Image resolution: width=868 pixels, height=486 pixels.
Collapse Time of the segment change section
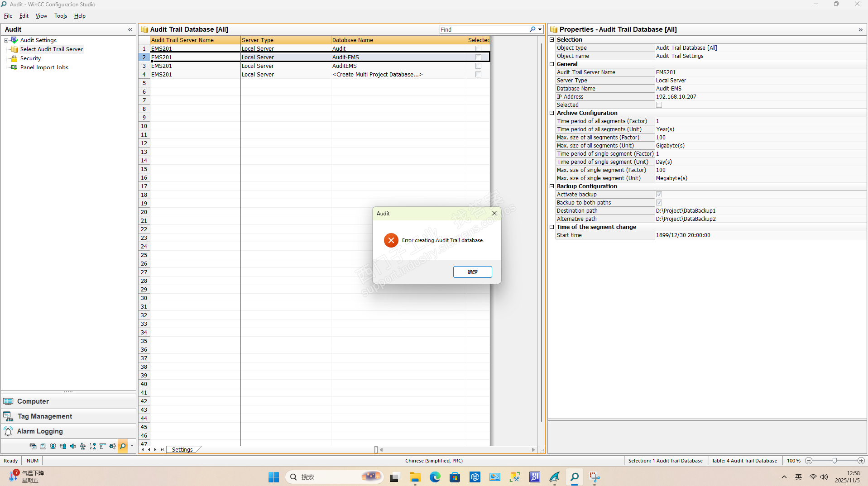coord(552,227)
